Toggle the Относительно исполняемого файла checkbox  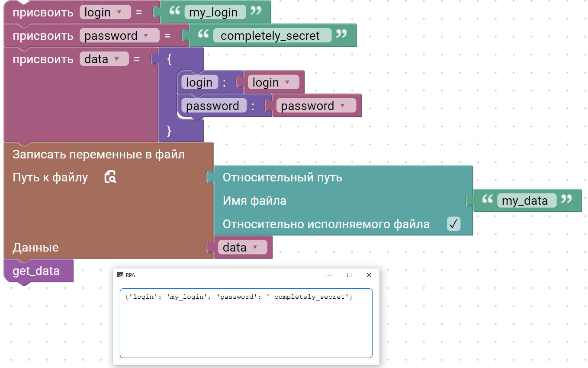(x=453, y=224)
